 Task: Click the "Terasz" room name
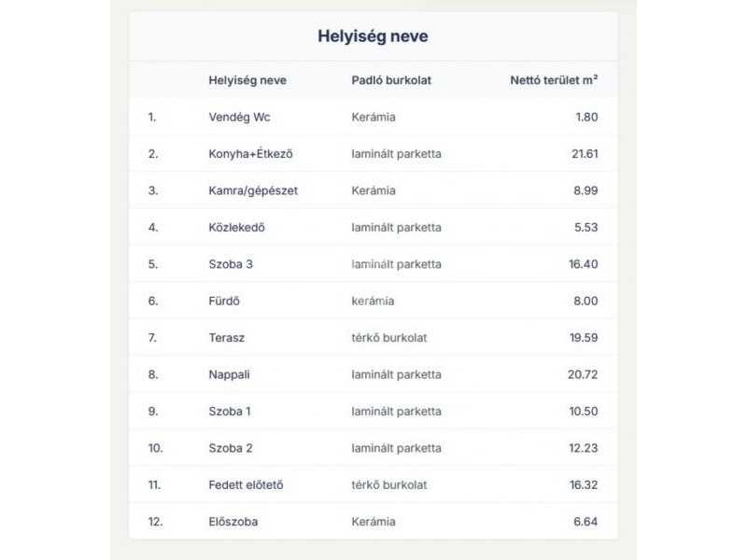point(227,338)
